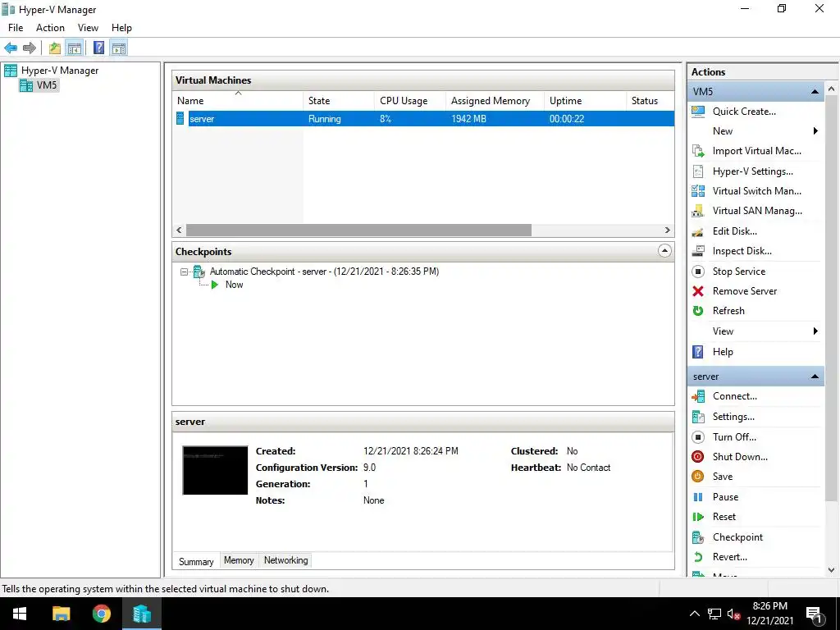This screenshot has width=840, height=630.
Task: Click the Edit Disk icon
Action: [698, 231]
